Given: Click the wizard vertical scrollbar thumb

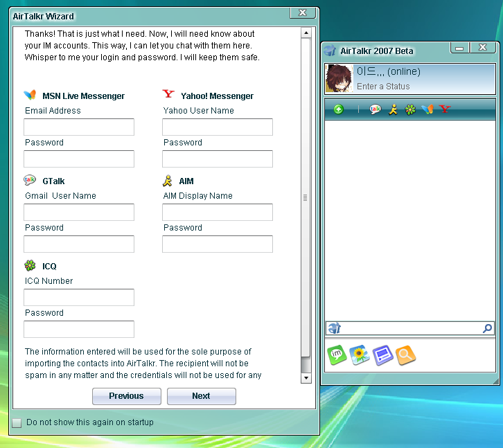Looking at the screenshot, I should (306, 197).
